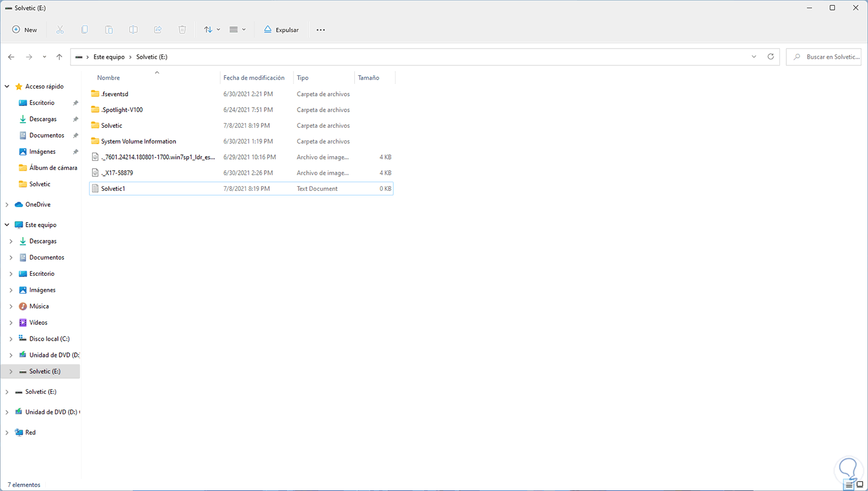Sort by Fecha de modificación column
Viewport: 868px width, 491px height.
click(254, 77)
